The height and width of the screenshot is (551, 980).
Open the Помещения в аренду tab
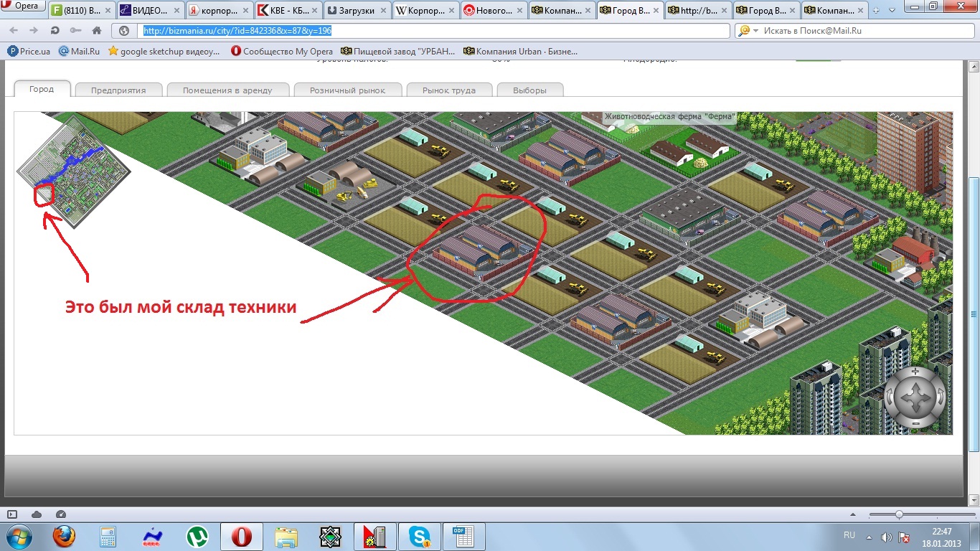click(x=227, y=90)
